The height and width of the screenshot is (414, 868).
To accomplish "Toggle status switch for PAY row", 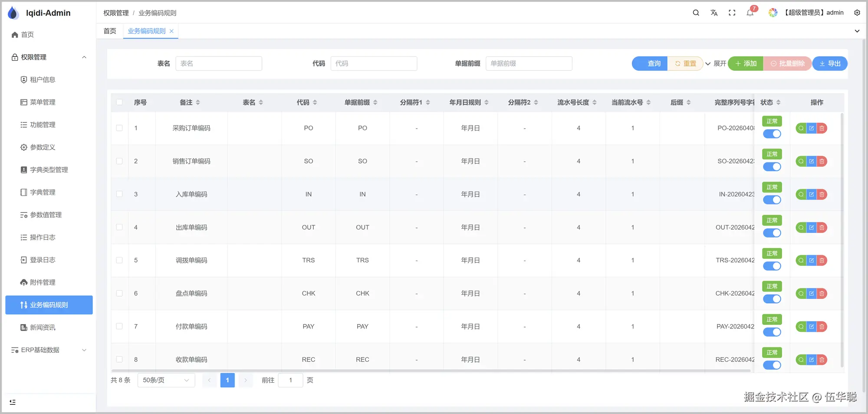I will click(x=772, y=332).
